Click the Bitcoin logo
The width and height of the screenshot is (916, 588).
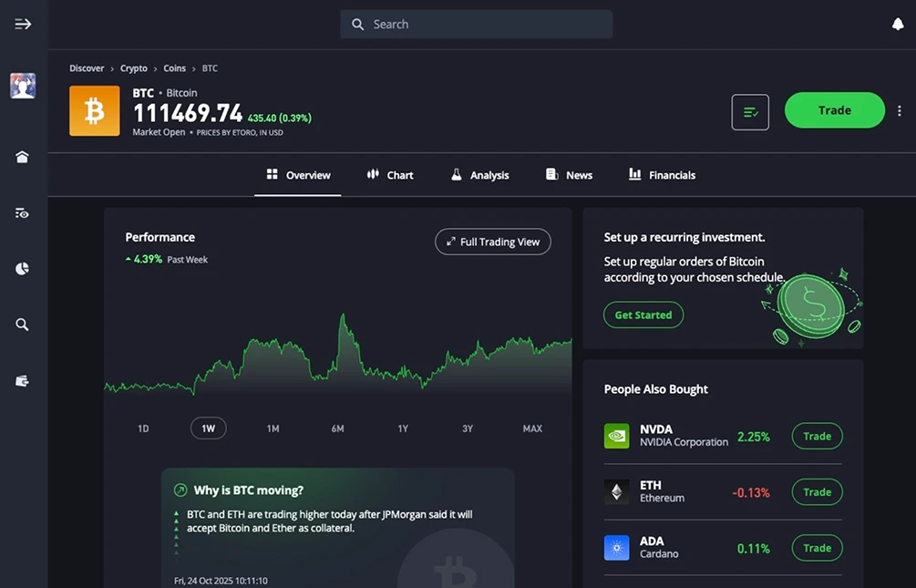pyautogui.click(x=95, y=111)
